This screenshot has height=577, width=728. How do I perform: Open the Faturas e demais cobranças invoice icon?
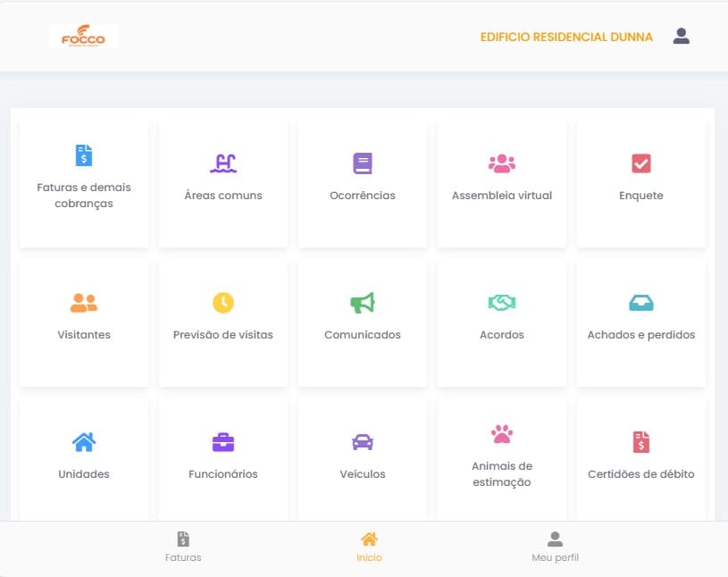[x=83, y=155]
